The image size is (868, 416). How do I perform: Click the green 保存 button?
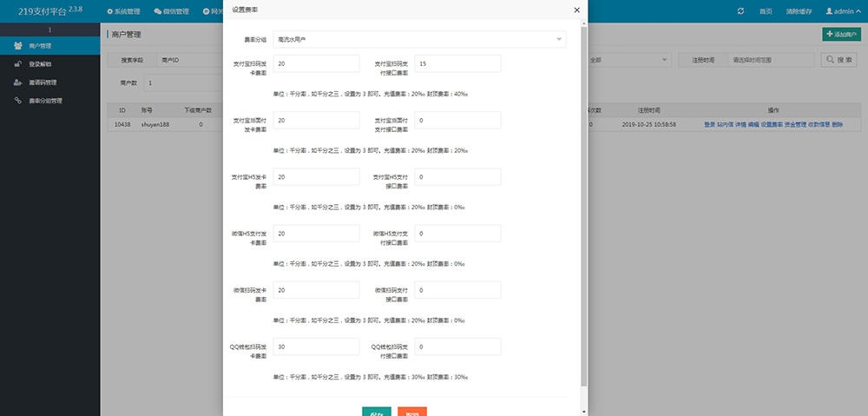click(377, 411)
